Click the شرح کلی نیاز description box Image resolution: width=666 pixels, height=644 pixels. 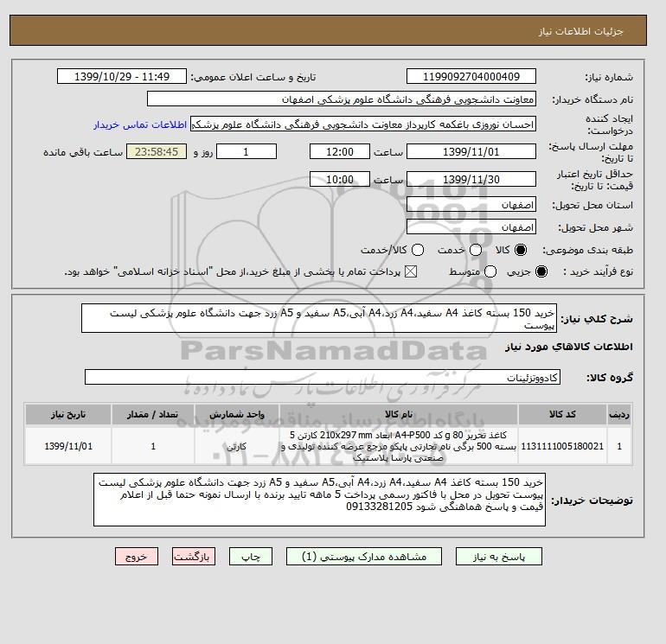coord(319,318)
